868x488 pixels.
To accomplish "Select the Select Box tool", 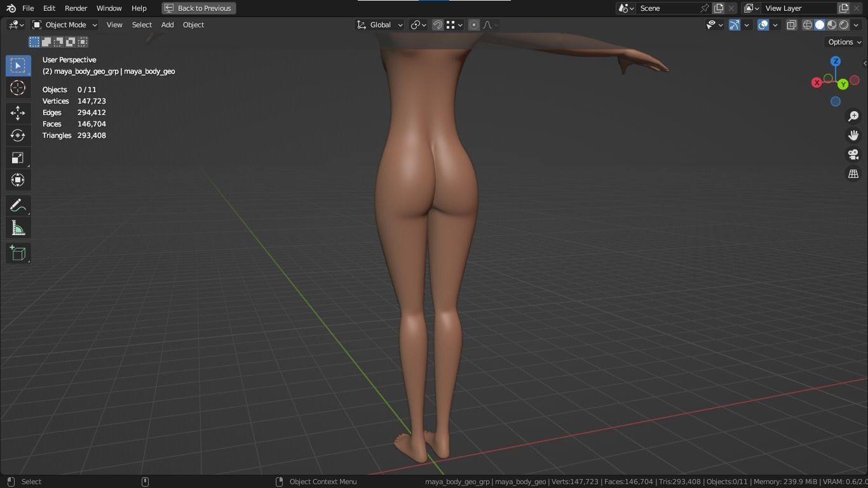I will pyautogui.click(x=18, y=65).
